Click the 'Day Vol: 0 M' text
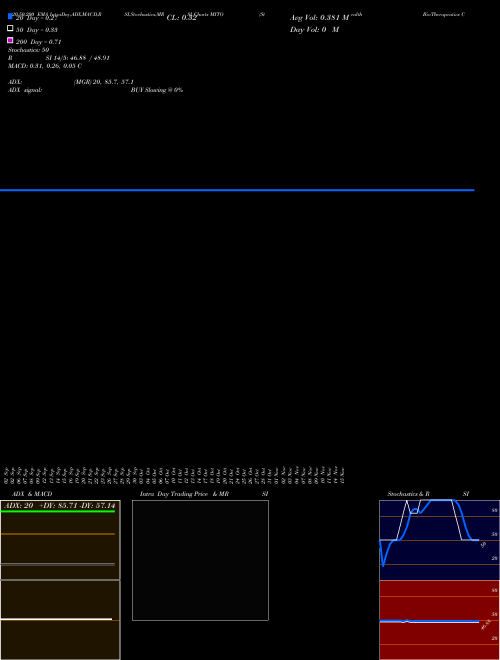The height and width of the screenshot is (660, 500). click(x=314, y=29)
